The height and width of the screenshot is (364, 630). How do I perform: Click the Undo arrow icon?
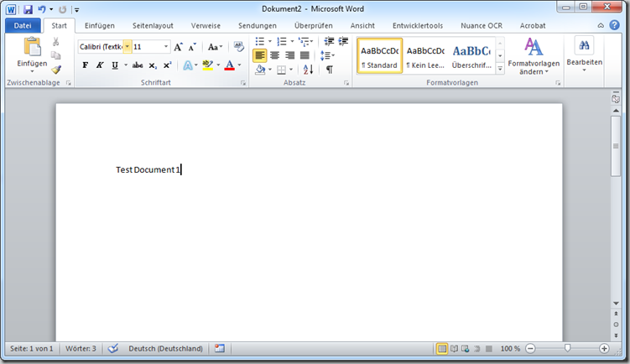point(42,9)
